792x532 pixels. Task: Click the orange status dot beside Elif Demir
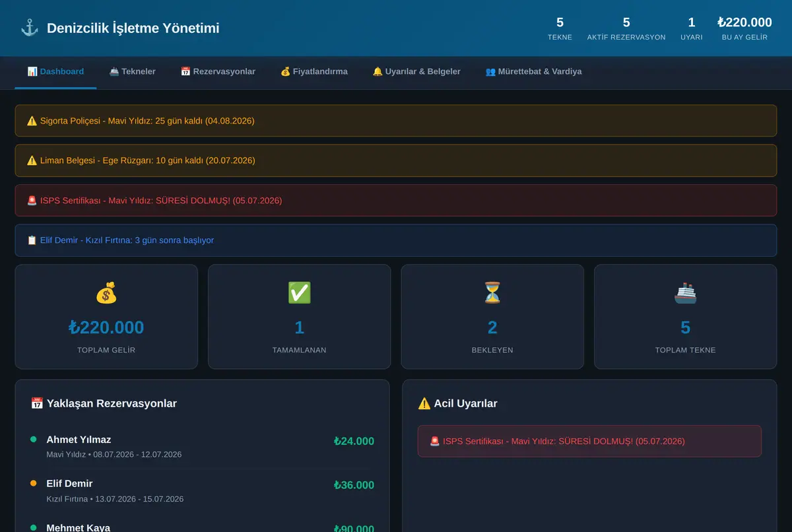[34, 483]
